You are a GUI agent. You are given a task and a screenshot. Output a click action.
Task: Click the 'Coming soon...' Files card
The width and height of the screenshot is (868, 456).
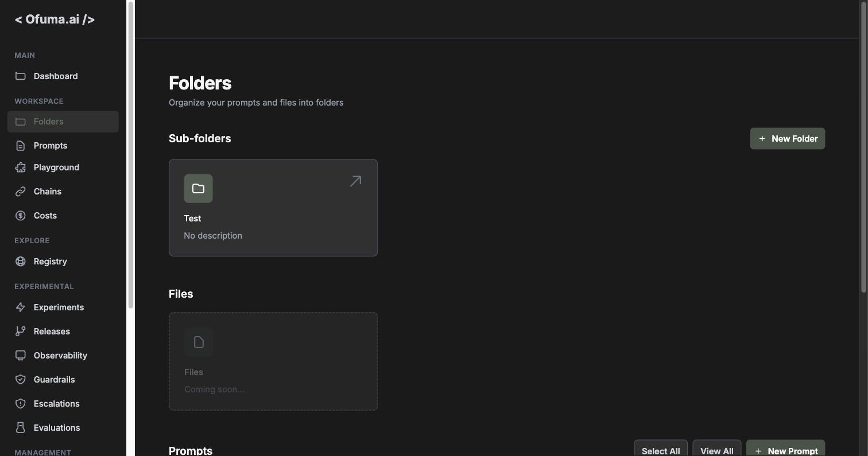pos(273,361)
